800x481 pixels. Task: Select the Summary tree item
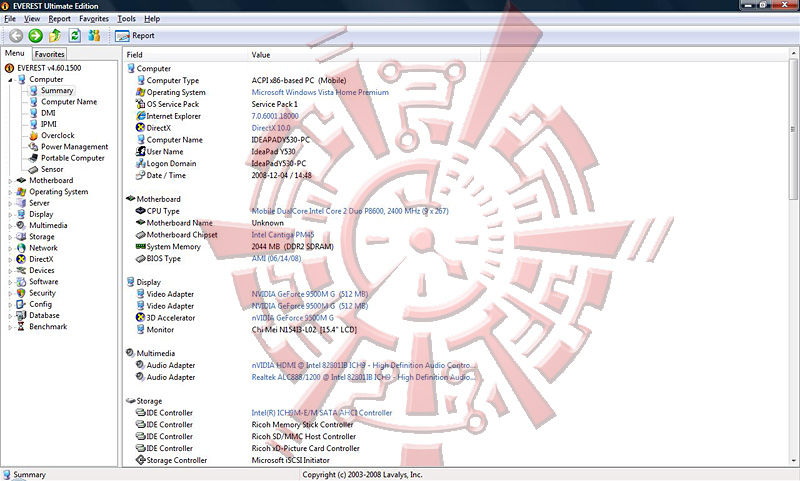click(57, 90)
